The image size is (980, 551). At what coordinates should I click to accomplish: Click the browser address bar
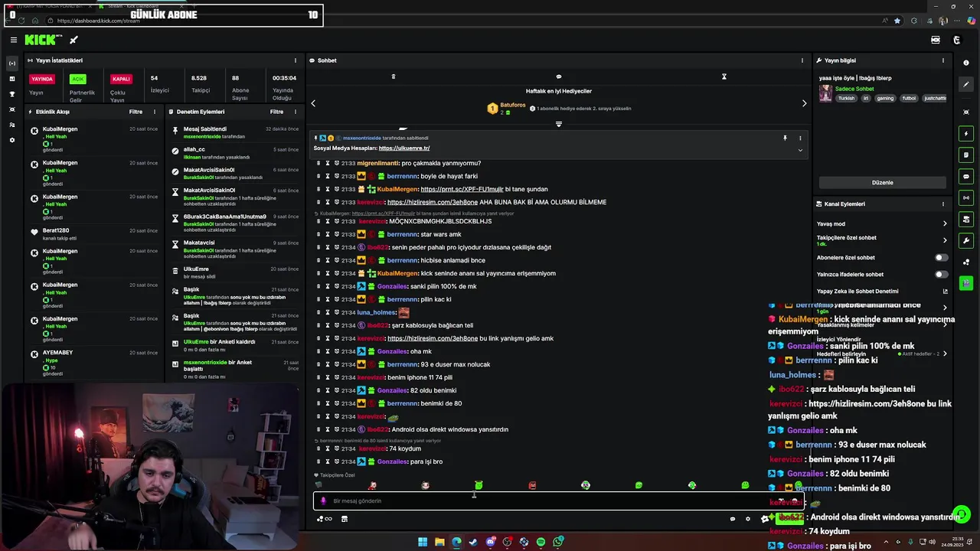pos(459,21)
